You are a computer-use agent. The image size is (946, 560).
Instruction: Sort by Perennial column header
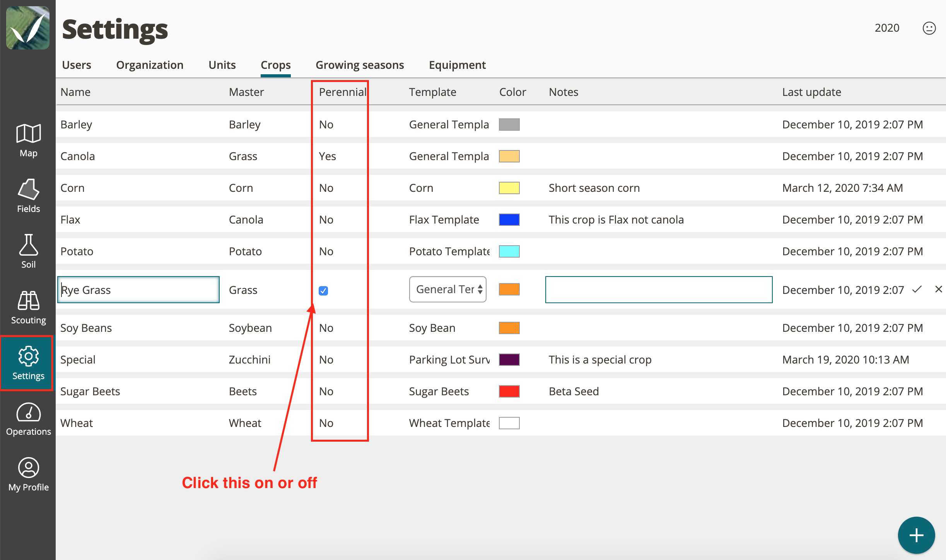[343, 92]
